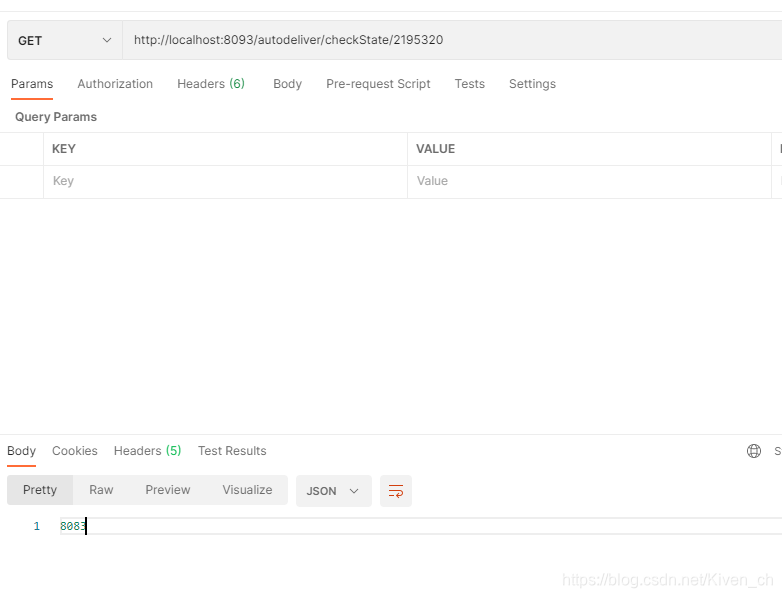Open the Authorization tab

pos(115,84)
